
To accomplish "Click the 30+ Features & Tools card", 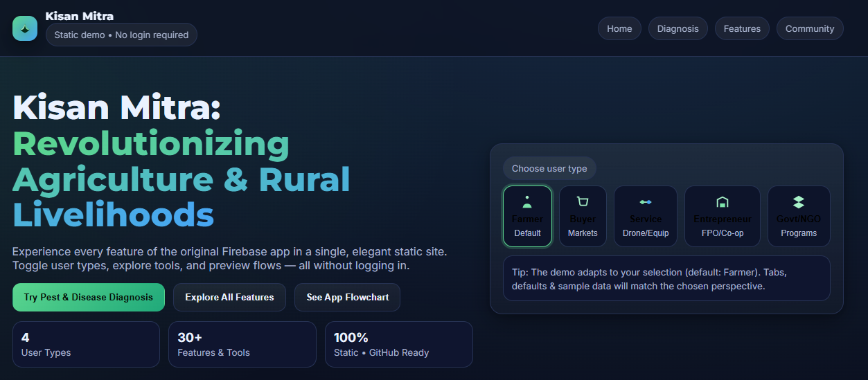I will pyautogui.click(x=242, y=344).
